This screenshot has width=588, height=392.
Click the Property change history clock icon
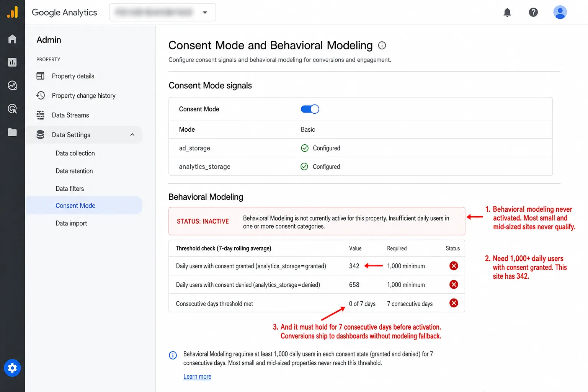[41, 95]
